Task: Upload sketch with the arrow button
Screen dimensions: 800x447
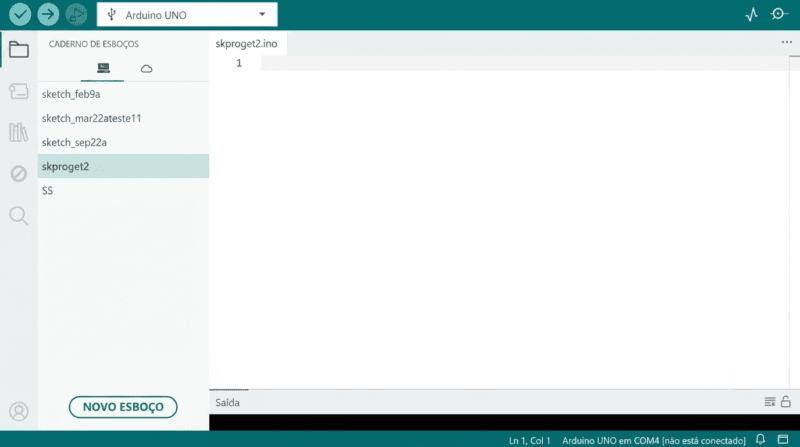Action: pyautogui.click(x=48, y=14)
